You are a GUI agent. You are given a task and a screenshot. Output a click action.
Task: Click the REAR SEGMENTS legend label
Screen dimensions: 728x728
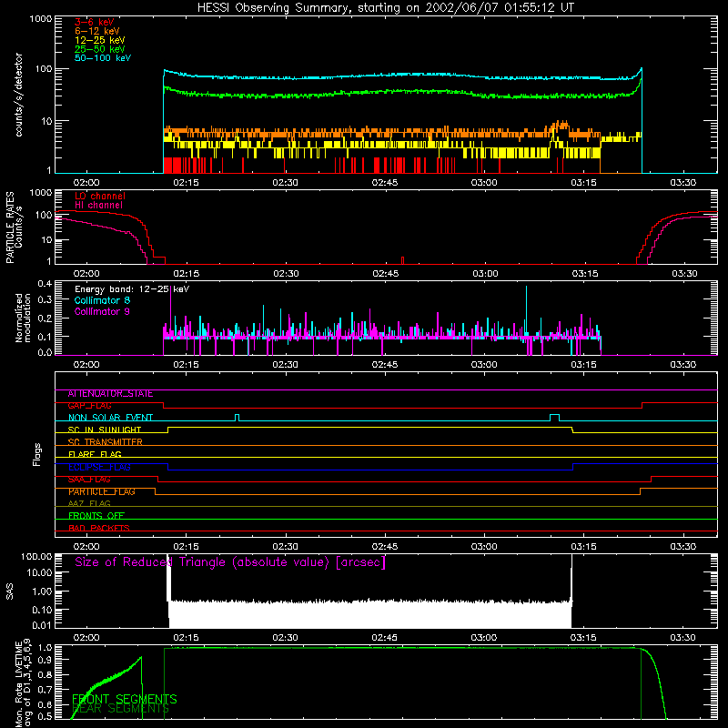pyautogui.click(x=120, y=709)
